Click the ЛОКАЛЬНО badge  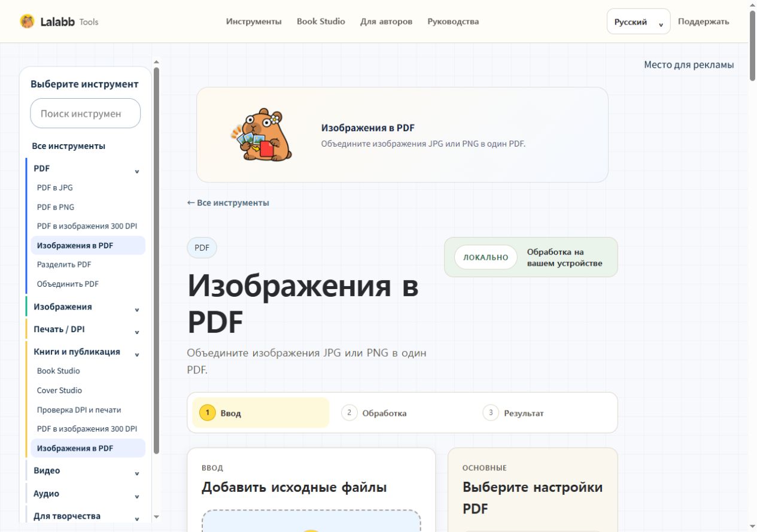click(485, 257)
